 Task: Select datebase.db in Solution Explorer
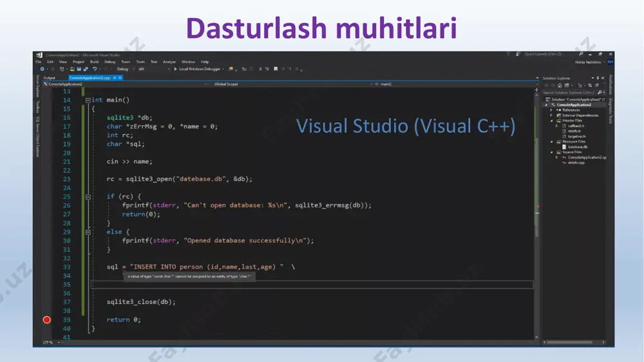[578, 147]
